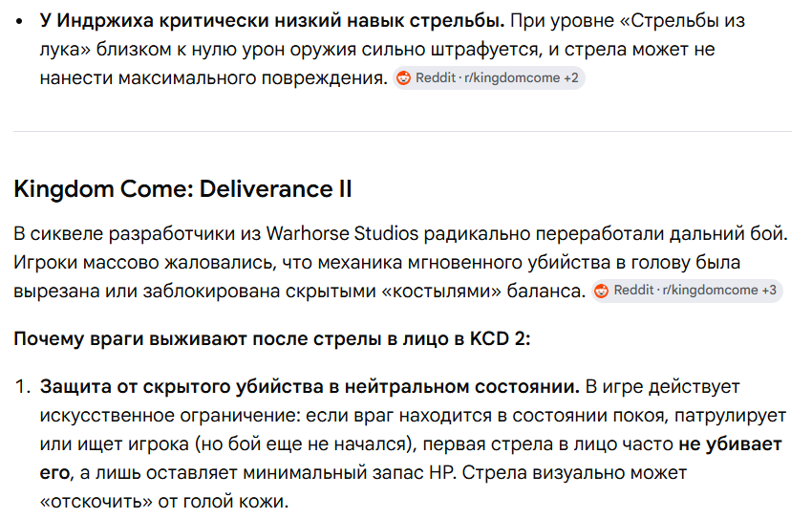812x519 pixels.
Task: Click the bold text «Защита от скрытого убийства в нейтральном состоянии.»
Action: pyautogui.click(x=310, y=387)
